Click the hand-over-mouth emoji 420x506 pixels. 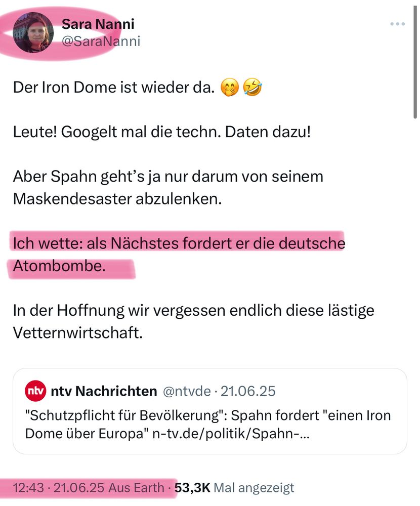(x=230, y=88)
